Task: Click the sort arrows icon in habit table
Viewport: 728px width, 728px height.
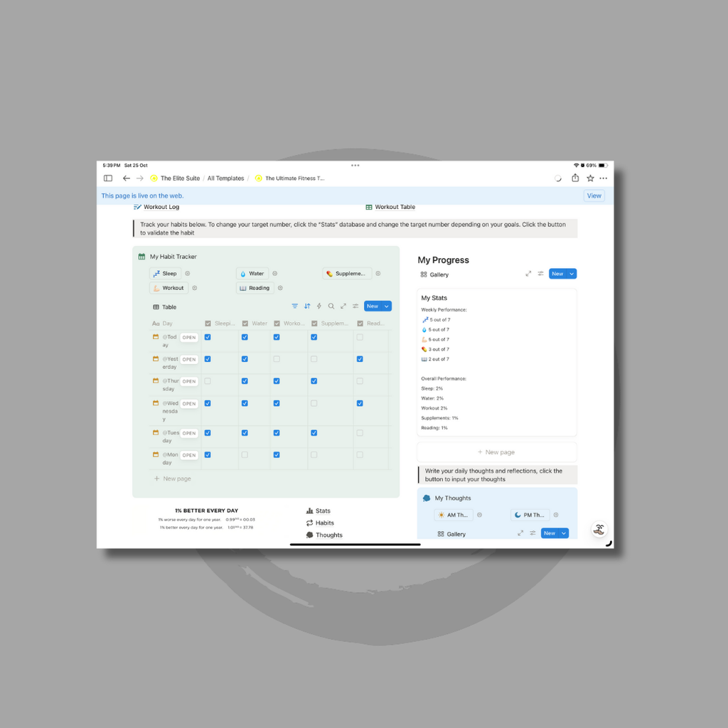Action: click(x=307, y=306)
